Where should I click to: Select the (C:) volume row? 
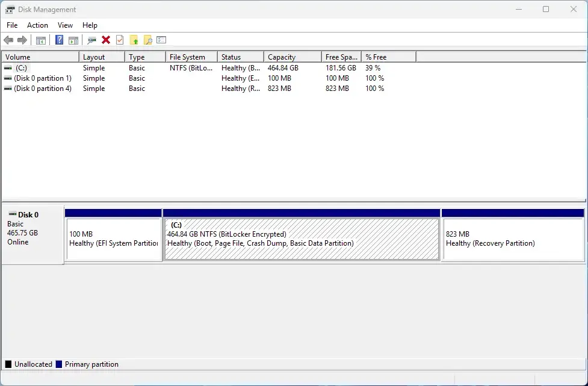(209, 68)
